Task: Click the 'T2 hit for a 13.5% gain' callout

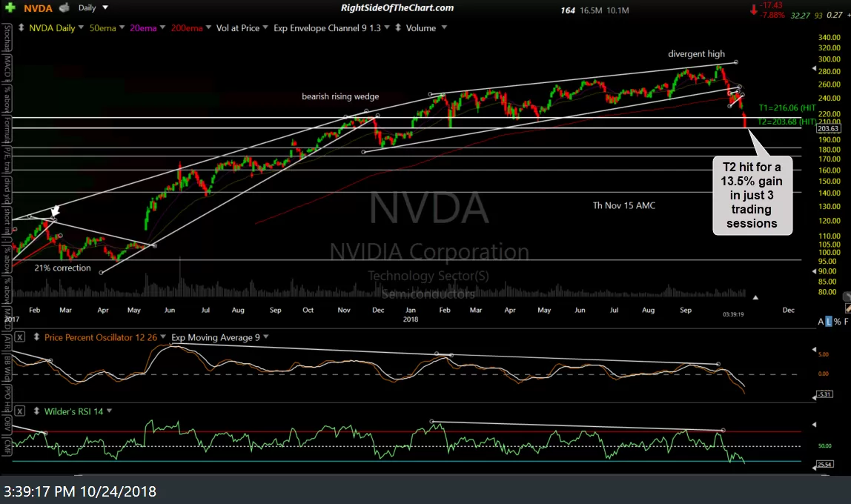Action: pos(752,196)
